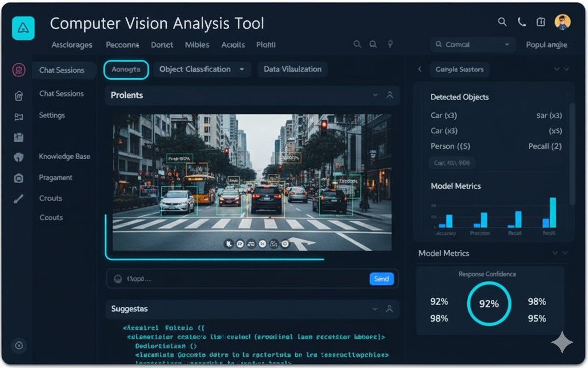Click brush sidebar icon beside Crouts

(18, 199)
